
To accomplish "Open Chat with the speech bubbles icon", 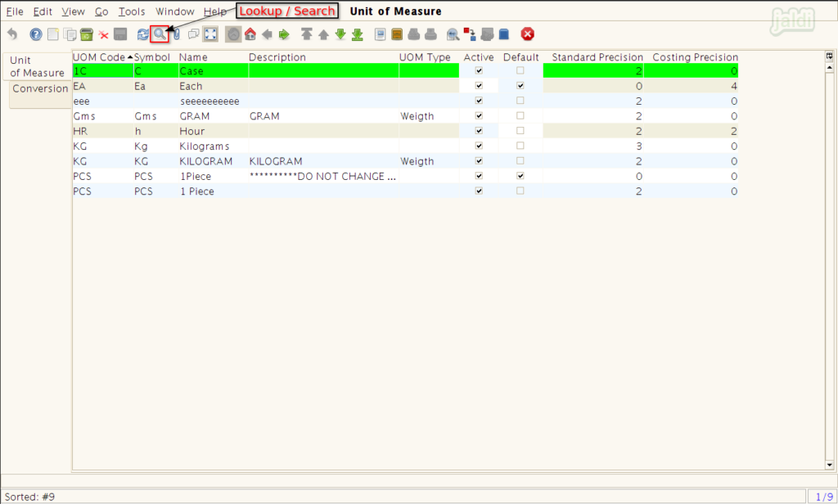I will click(193, 34).
